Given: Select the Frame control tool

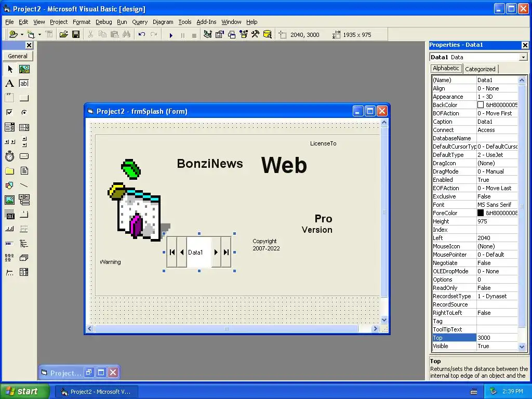Looking at the screenshot, I should pyautogui.click(x=10, y=98).
